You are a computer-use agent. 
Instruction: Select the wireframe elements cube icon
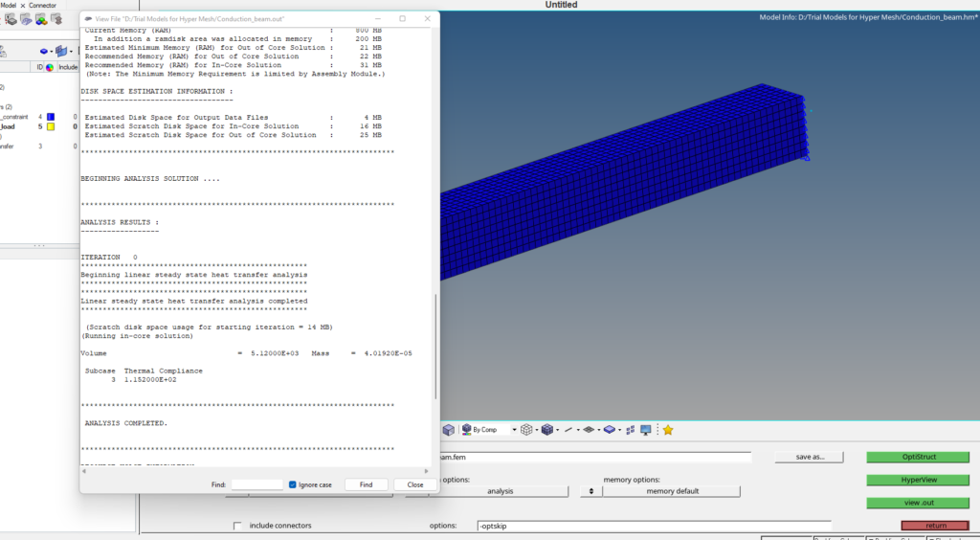tap(526, 429)
